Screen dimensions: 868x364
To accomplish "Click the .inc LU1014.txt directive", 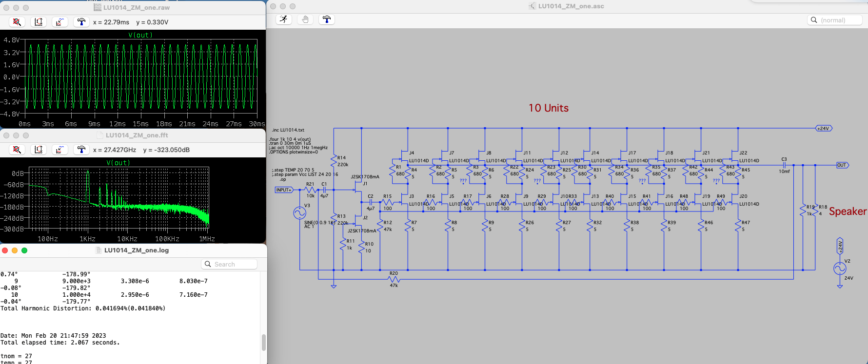I will click(x=288, y=130).
